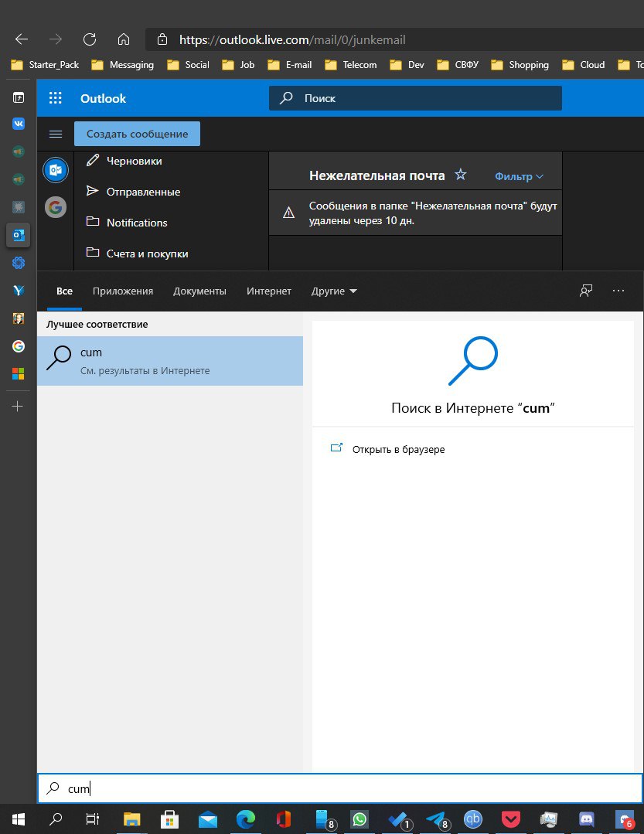This screenshot has height=834, width=644.
Task: Open Microsoft Store from taskbar
Action: (x=169, y=819)
